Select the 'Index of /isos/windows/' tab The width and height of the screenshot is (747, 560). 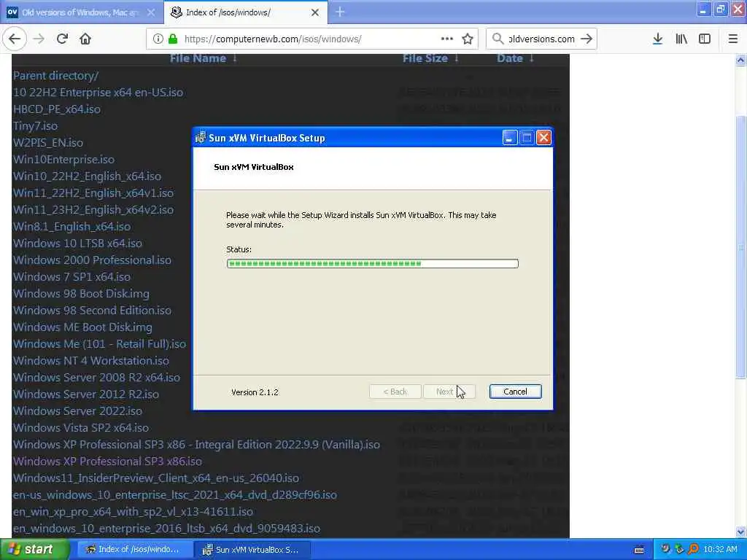click(x=245, y=12)
